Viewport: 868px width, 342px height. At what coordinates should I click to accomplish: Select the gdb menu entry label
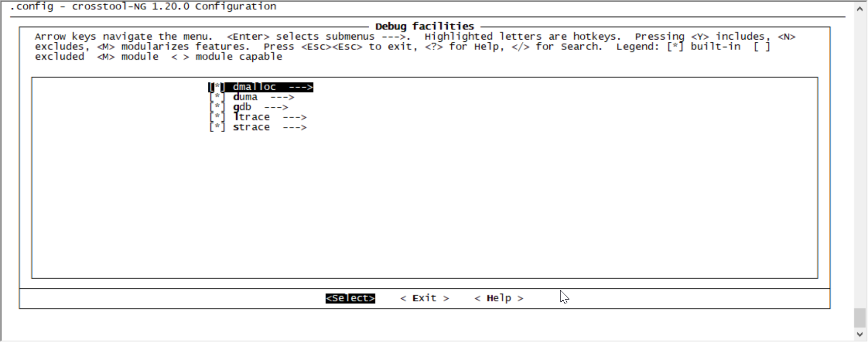242,107
